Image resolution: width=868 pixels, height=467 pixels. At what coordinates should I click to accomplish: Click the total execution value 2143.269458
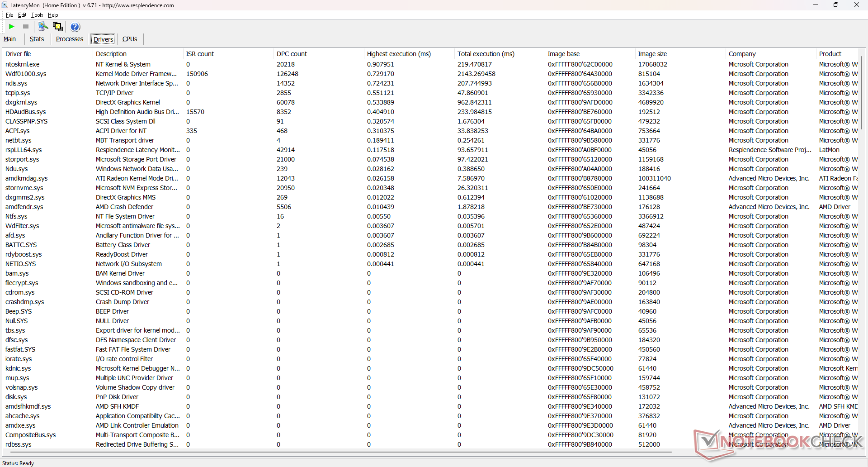pos(476,74)
